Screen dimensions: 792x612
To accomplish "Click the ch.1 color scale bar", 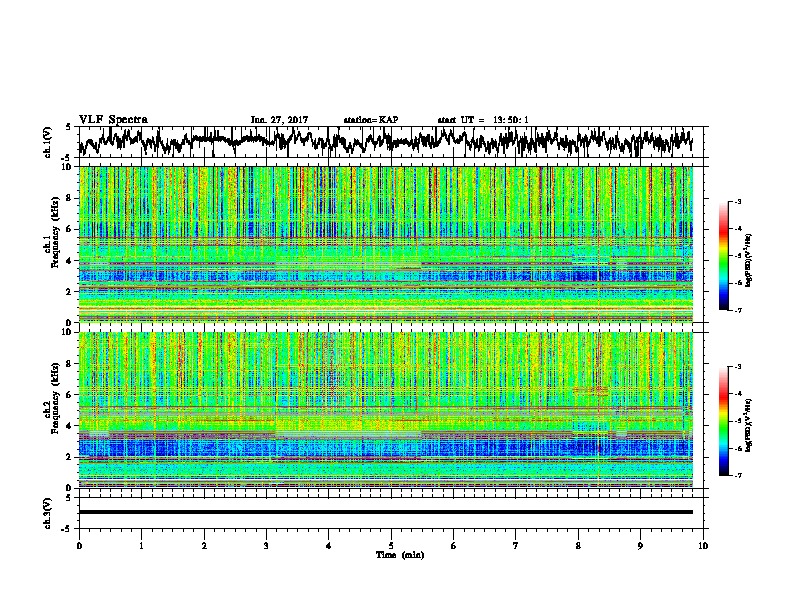I will coord(724,256).
